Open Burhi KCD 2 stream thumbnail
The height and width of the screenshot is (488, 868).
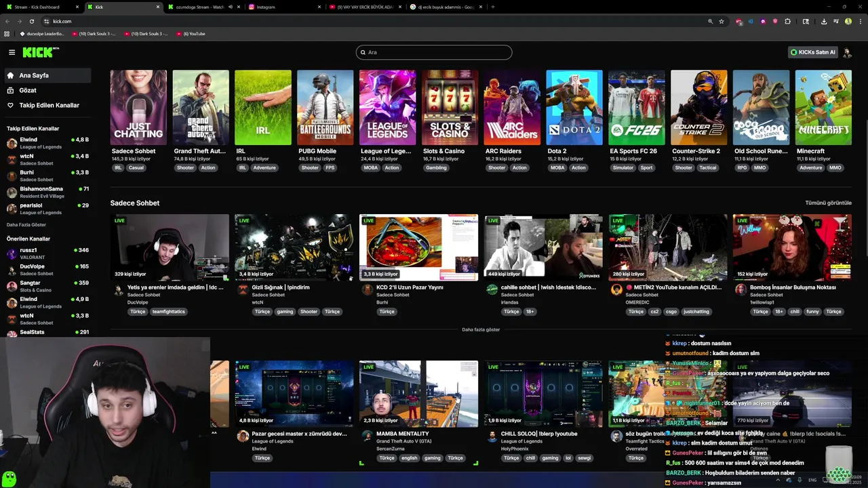tap(418, 247)
